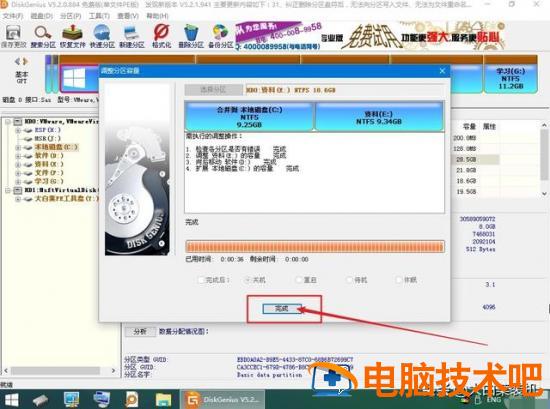Collapse the HD1 MsftVirtualDisk tree node
The image size is (550, 409).
coord(8,190)
